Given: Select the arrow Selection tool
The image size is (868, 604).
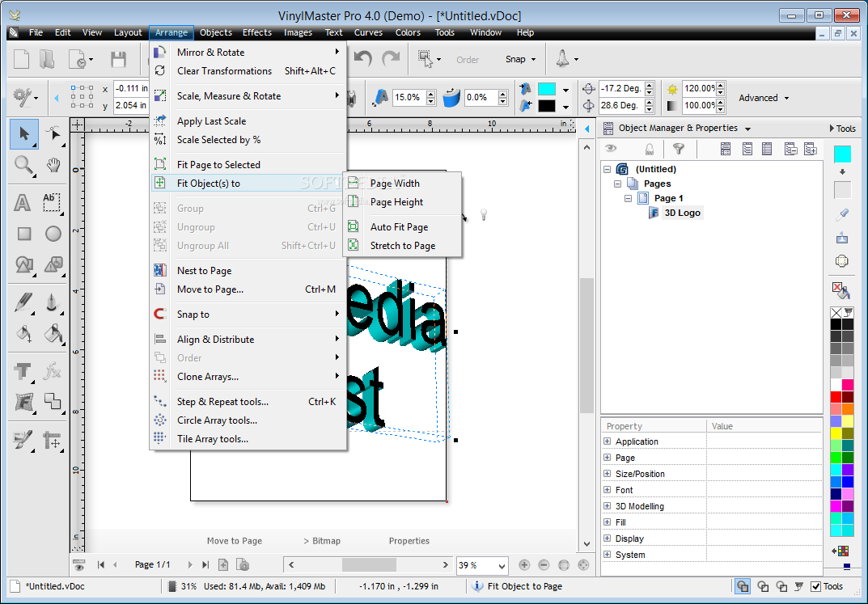Looking at the screenshot, I should (x=23, y=134).
